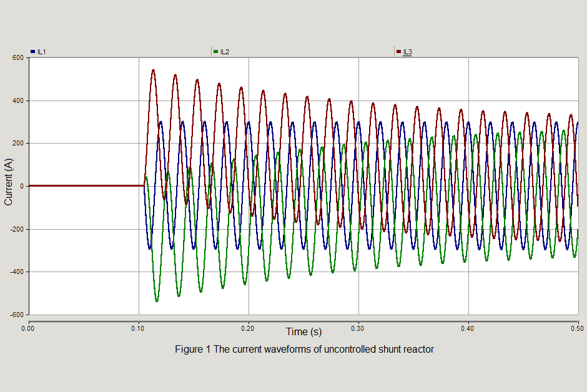Screen dimensions: 587x392
Task: Click the "Current (A)" y-axis title
Action: [x=9, y=182]
